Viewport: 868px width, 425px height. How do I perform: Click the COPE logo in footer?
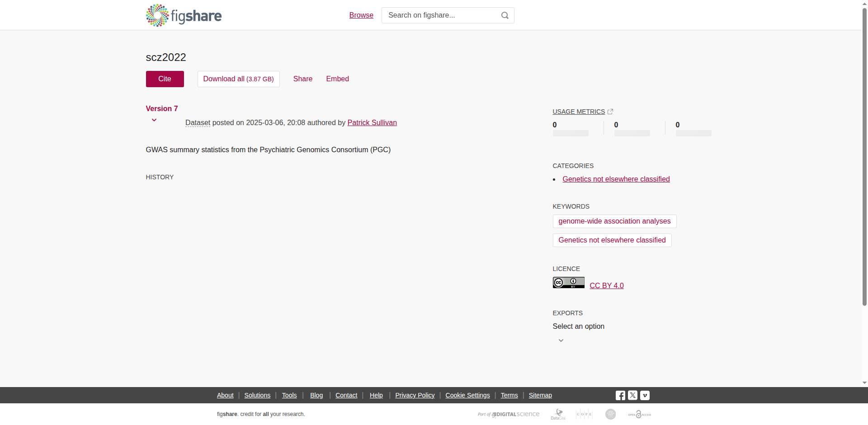pyautogui.click(x=584, y=414)
